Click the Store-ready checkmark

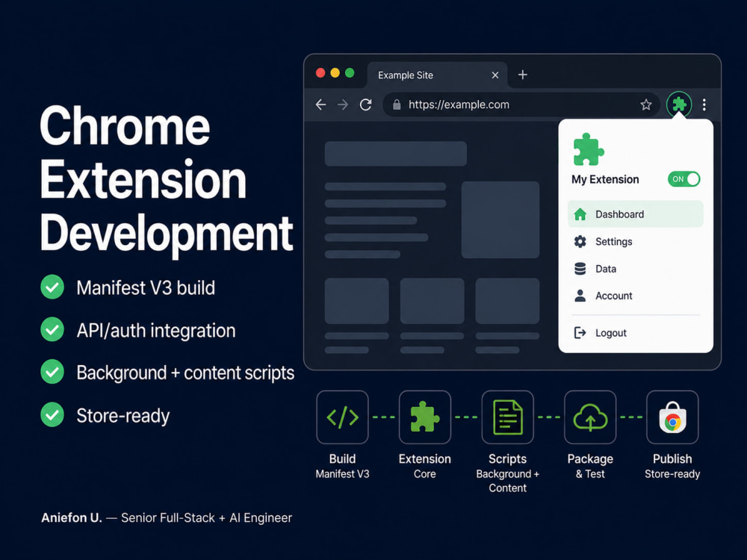click(x=52, y=414)
